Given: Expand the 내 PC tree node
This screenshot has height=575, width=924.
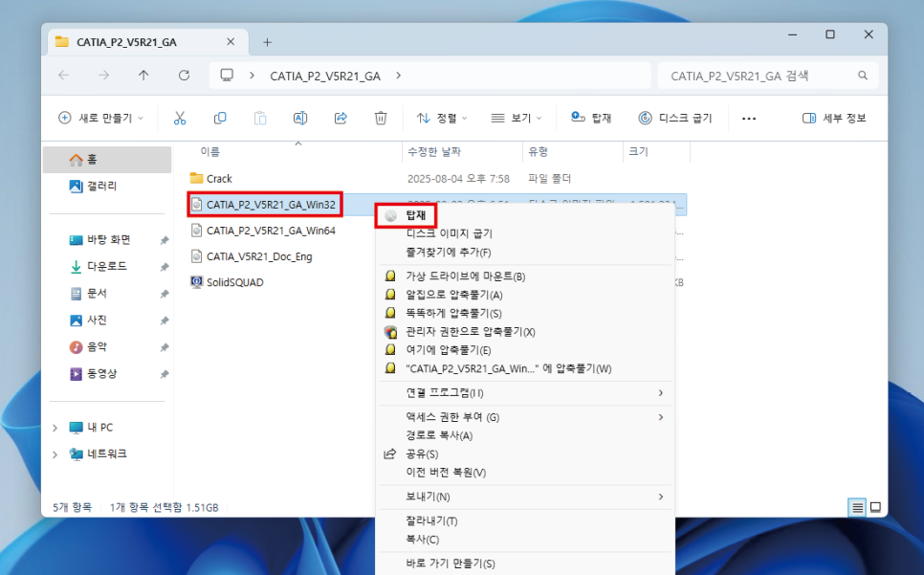Looking at the screenshot, I should click(55, 428).
